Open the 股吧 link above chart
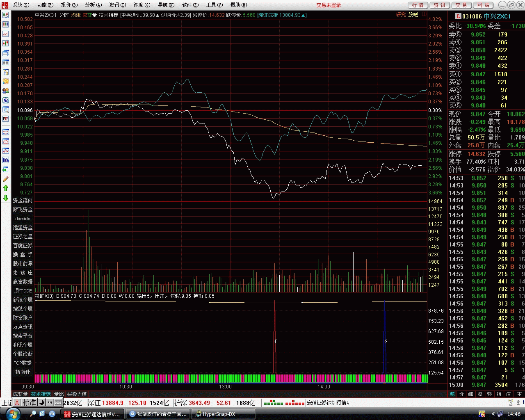This screenshot has width=525, height=420. [x=413, y=15]
